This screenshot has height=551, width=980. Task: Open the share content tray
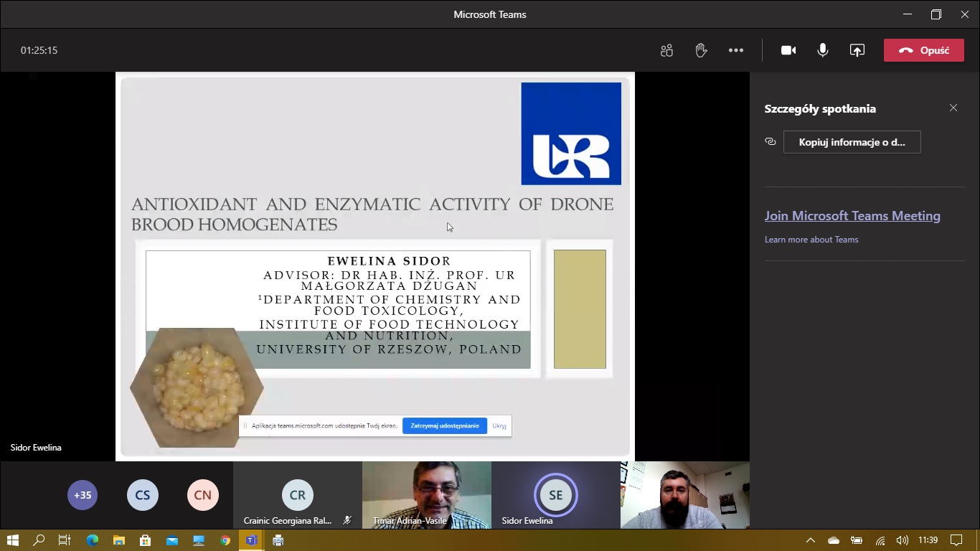coord(857,50)
